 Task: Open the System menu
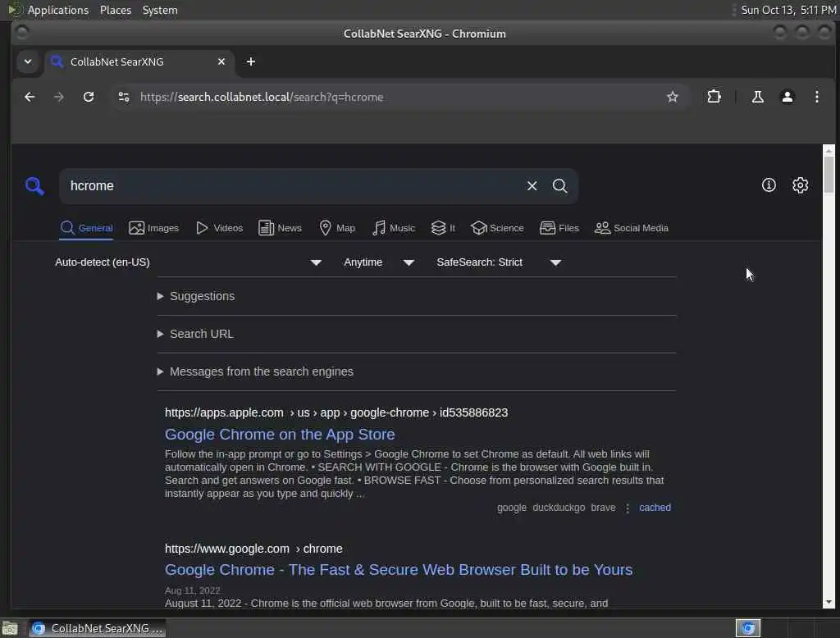tap(160, 10)
